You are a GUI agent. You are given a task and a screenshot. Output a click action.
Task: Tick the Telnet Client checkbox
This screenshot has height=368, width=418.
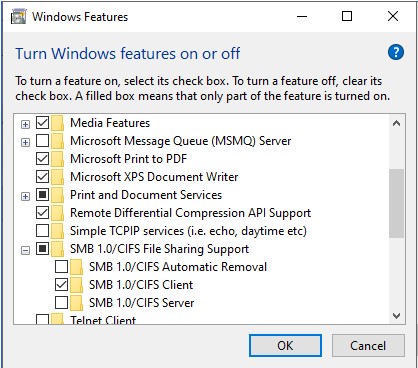pyautogui.click(x=42, y=319)
